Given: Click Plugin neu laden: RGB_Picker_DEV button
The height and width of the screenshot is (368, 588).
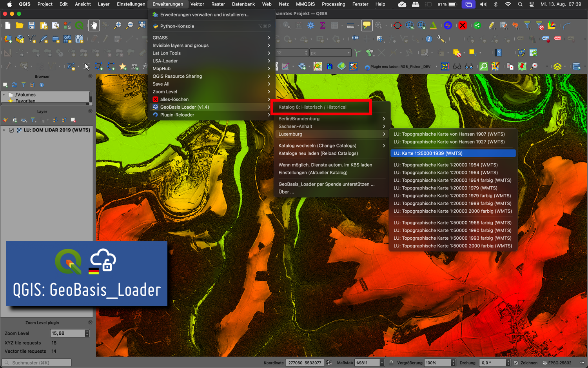Looking at the screenshot, I should [x=397, y=67].
